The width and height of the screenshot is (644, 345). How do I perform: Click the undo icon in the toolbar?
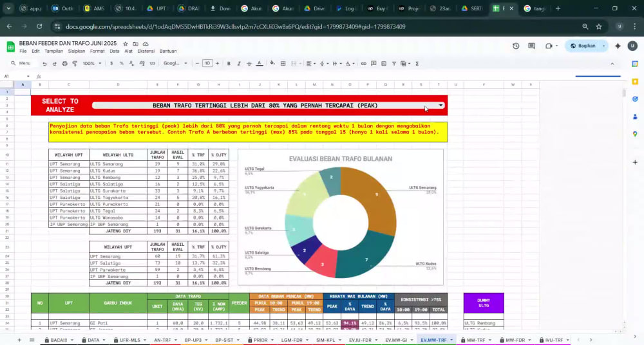tap(44, 64)
